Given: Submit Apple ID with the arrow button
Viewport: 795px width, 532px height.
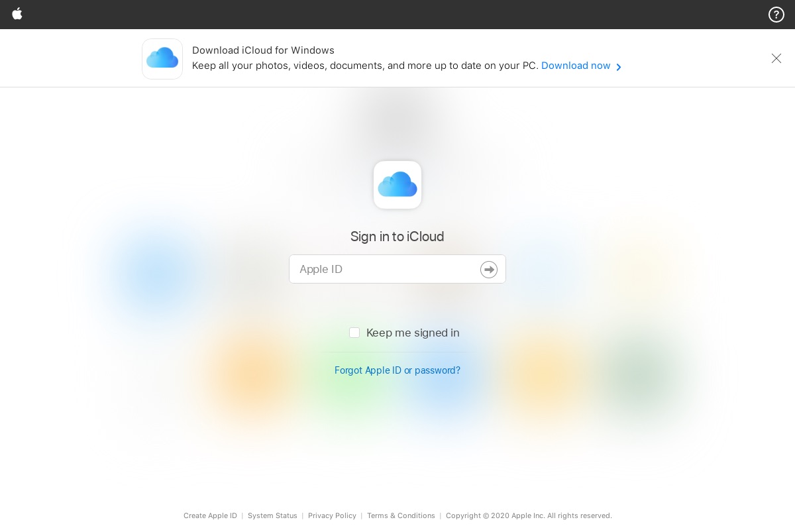Looking at the screenshot, I should pos(489,269).
